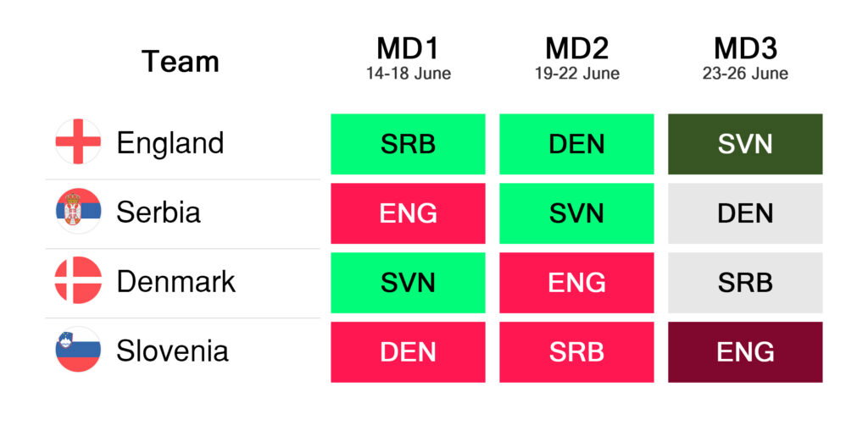Click the Denmark flag icon
Image resolution: width=868 pixels, height=431 pixels.
pos(78,281)
